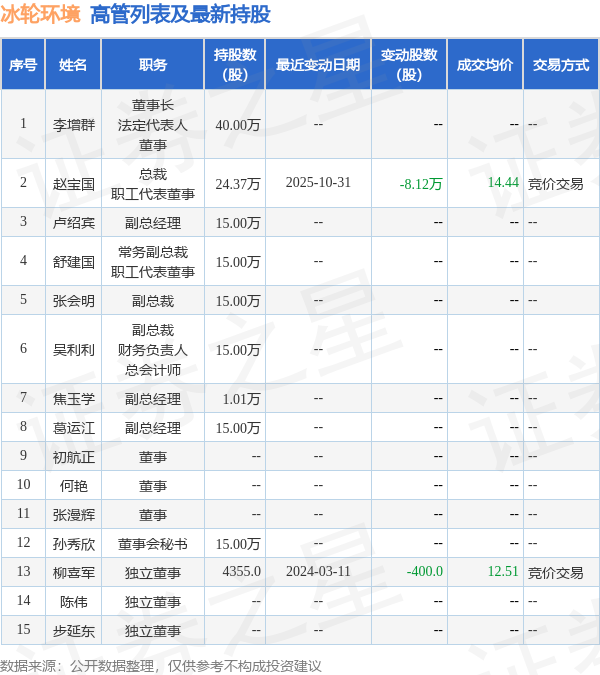Image resolution: width=600 pixels, height=675 pixels.
Task: Click the 4355.0 shareholding value
Action: (x=242, y=571)
